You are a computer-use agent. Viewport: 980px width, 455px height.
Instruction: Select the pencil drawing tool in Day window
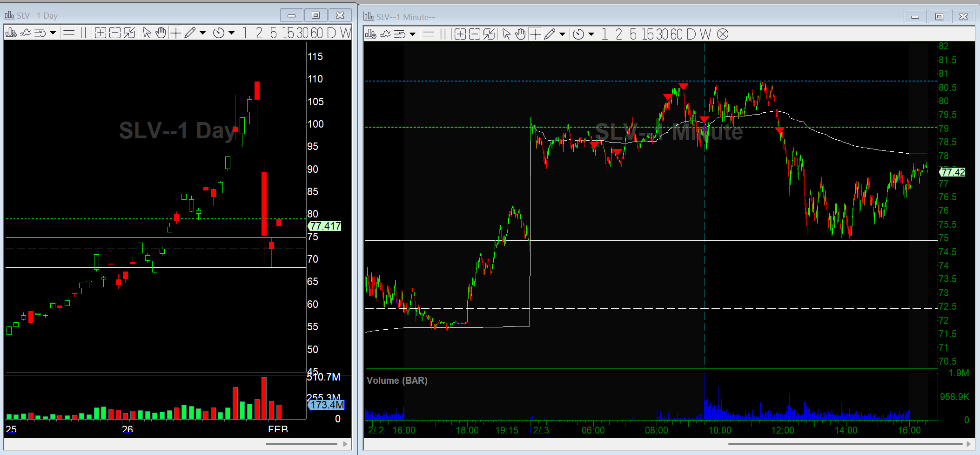(x=190, y=33)
